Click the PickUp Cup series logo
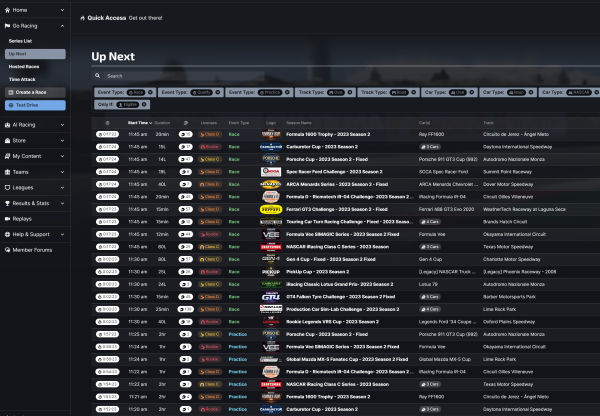 [x=271, y=272]
